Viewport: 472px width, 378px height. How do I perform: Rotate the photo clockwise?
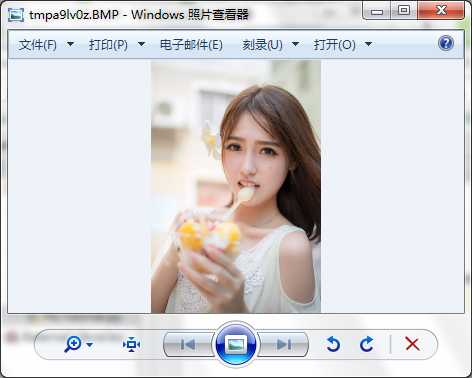pyautogui.click(x=367, y=344)
